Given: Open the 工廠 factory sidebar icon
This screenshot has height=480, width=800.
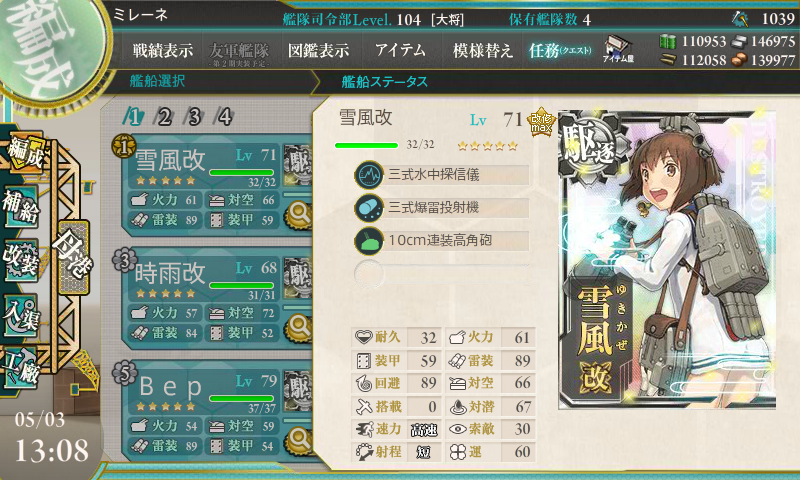Looking at the screenshot, I should coord(21,368).
